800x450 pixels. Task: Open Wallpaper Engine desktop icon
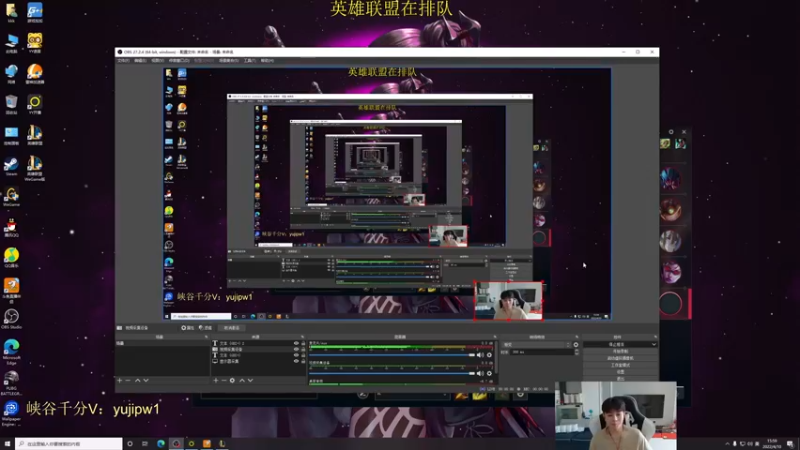(11, 413)
